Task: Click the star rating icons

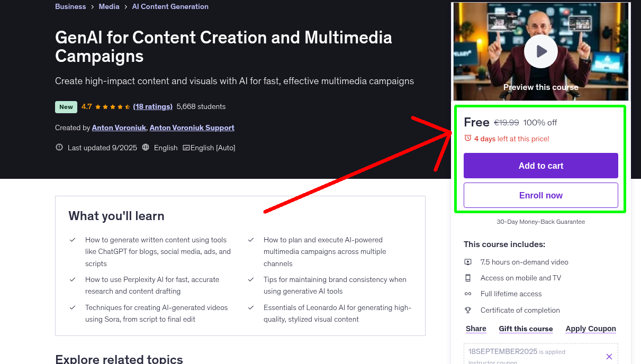Action: click(x=113, y=107)
